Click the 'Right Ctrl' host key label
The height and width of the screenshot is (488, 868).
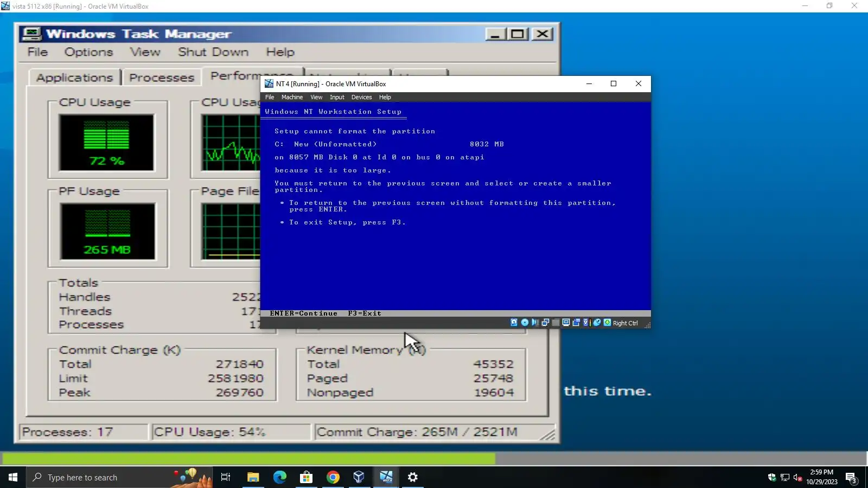(625, 323)
